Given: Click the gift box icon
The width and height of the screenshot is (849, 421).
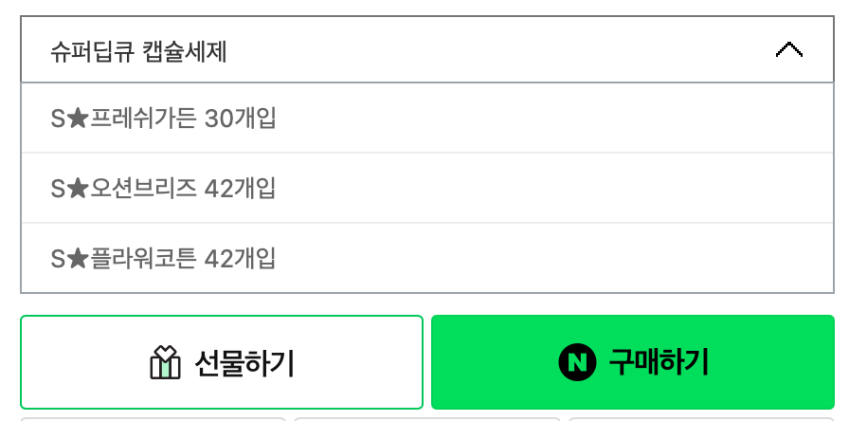Looking at the screenshot, I should click(x=165, y=363).
